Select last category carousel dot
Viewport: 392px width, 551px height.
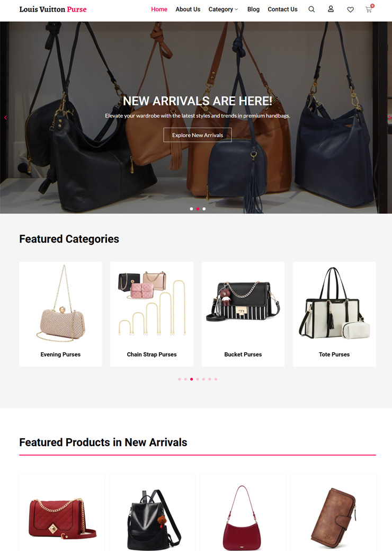[216, 379]
